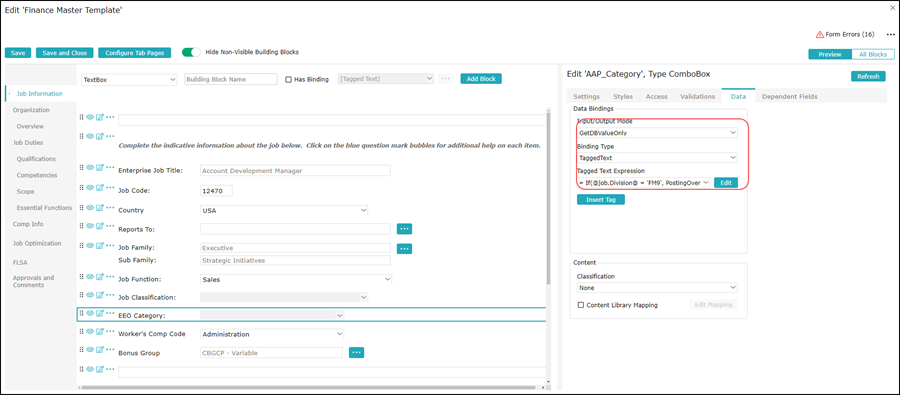Click edit icon beside Worker's Comp Code
The image size is (900, 395).
100,331
